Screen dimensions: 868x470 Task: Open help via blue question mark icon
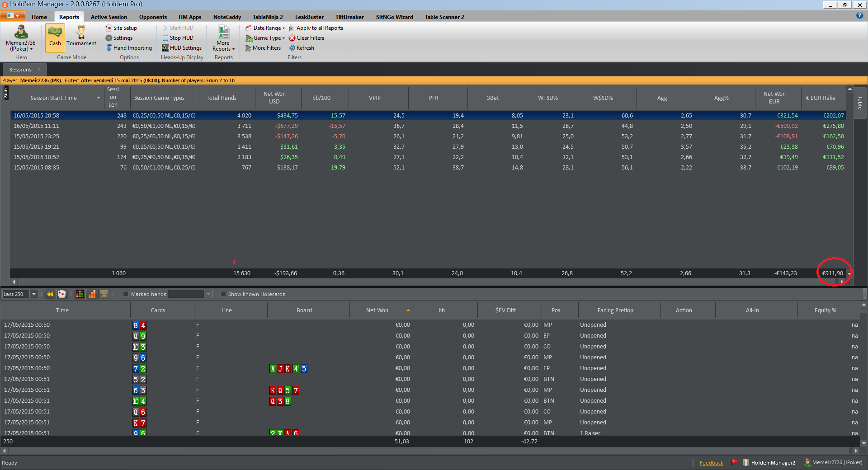point(859,15)
